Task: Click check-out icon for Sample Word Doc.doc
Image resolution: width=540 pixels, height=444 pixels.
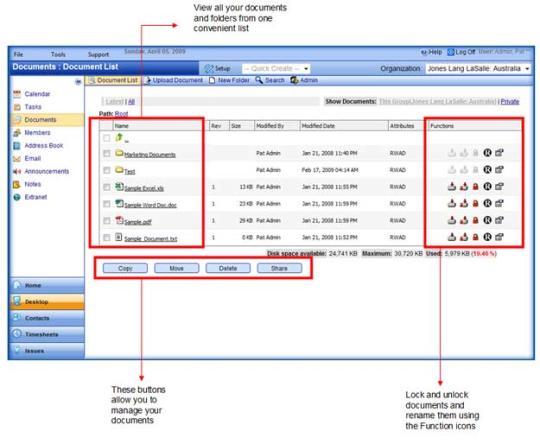Action: 464,204
